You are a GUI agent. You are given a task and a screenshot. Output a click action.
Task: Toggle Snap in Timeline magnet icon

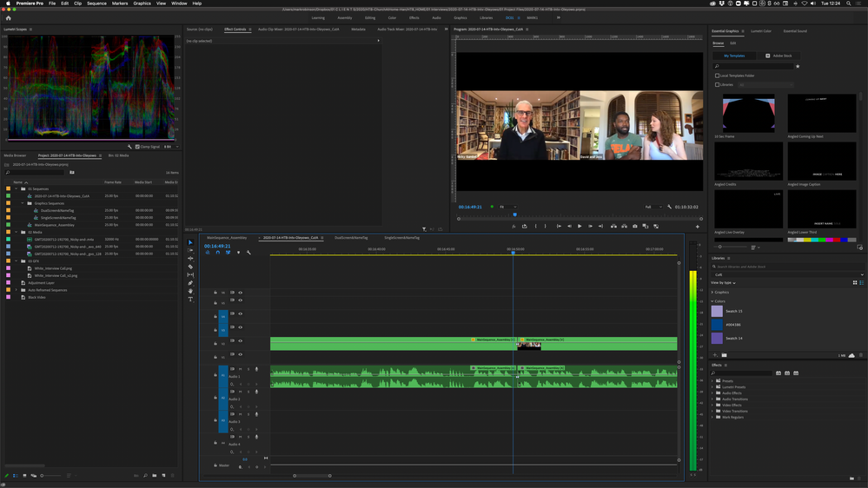click(x=217, y=253)
